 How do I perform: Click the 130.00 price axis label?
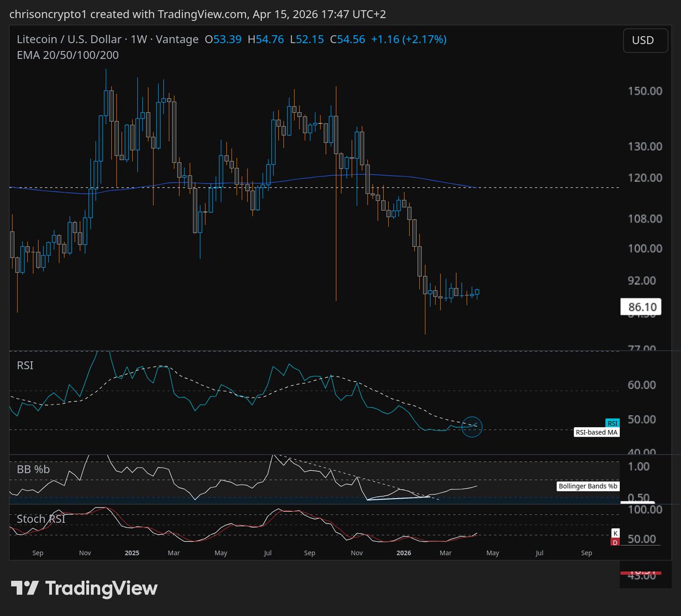click(x=644, y=146)
